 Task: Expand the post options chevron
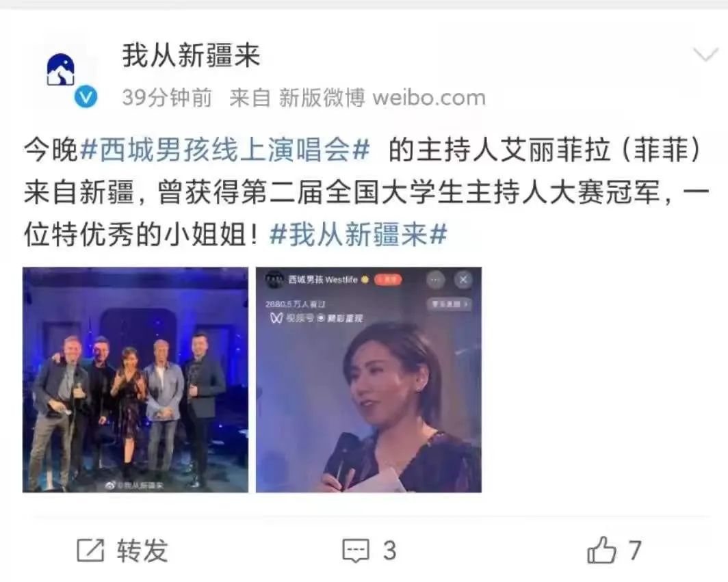(x=705, y=55)
